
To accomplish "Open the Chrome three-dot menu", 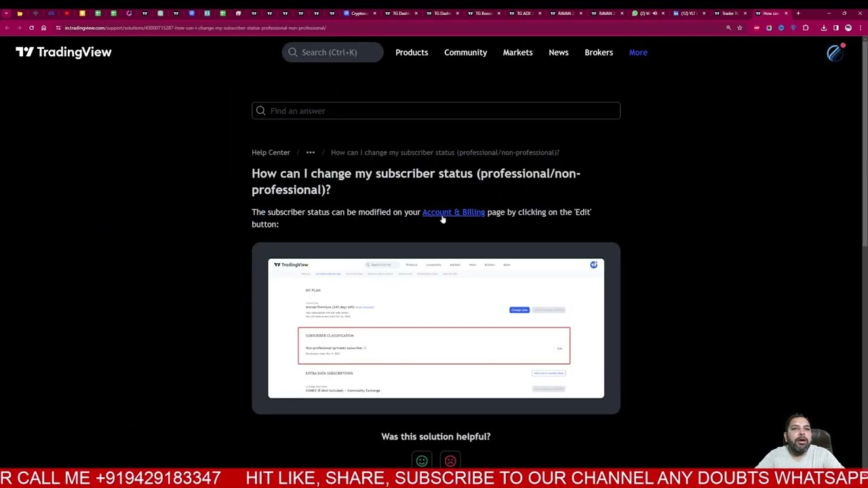I will [x=860, y=28].
